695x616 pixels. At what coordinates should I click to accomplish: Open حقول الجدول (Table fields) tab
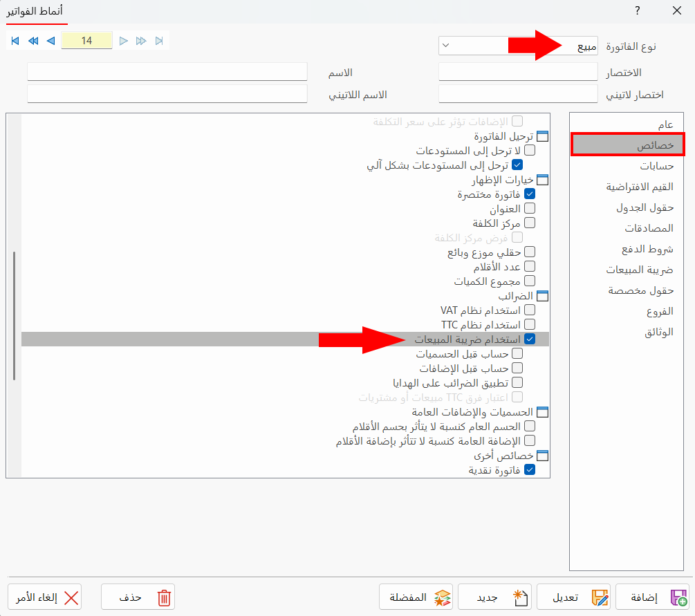click(x=627, y=207)
